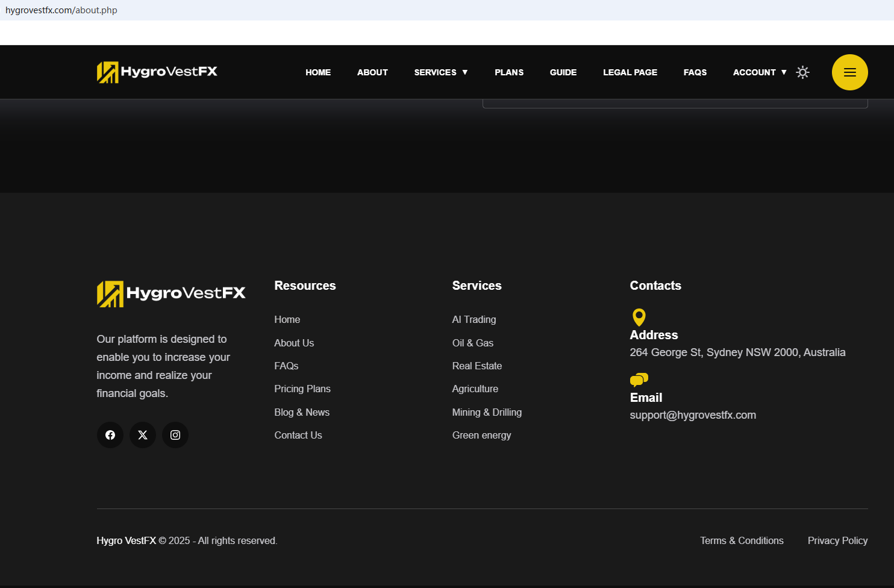Open the Terms & Conditions link
The width and height of the screenshot is (894, 588).
click(742, 541)
